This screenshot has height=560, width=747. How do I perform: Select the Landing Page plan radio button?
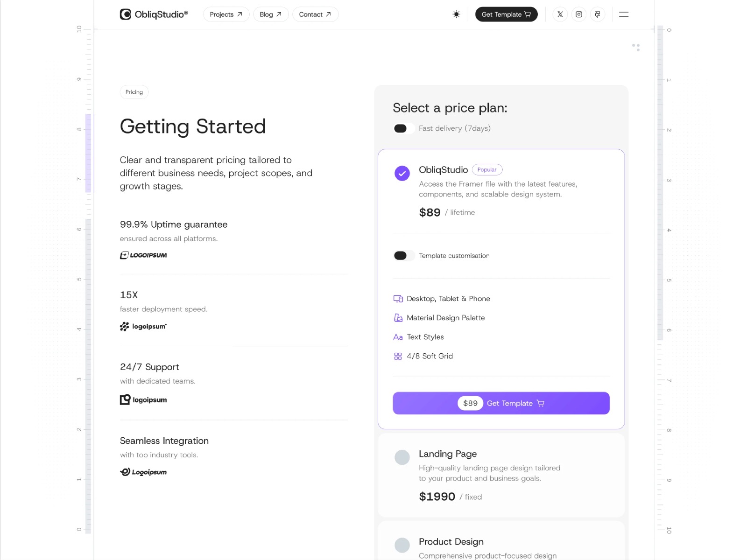tap(402, 457)
